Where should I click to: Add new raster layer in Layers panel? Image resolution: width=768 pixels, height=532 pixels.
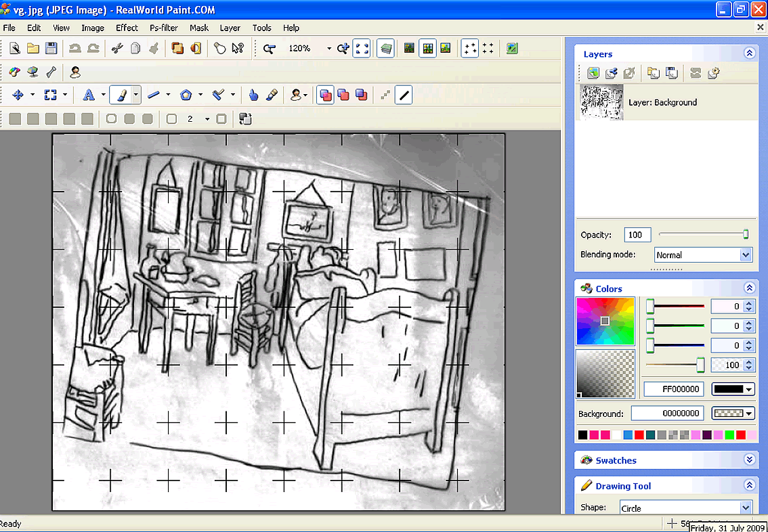pyautogui.click(x=593, y=73)
